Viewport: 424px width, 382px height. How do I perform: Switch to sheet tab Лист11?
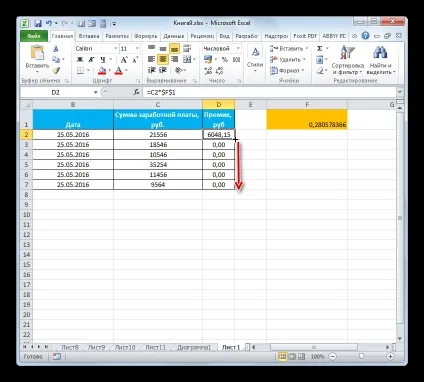[x=155, y=347]
